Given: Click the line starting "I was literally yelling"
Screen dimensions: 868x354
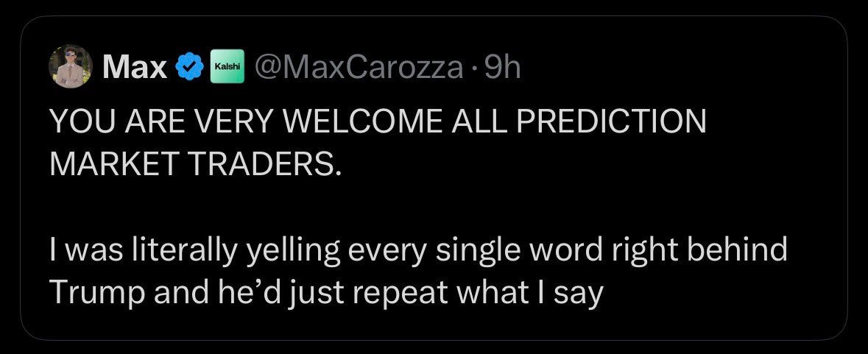Looking at the screenshot, I should pos(418,251).
